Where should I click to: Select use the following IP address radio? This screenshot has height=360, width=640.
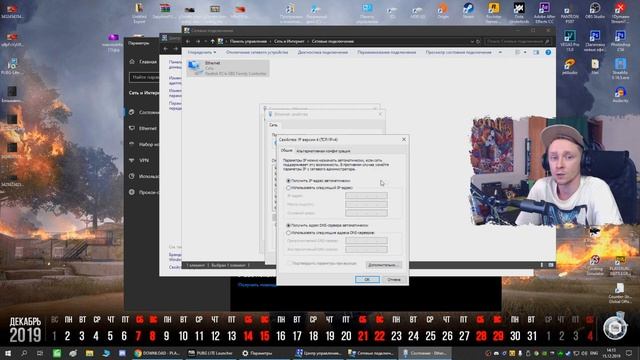(289, 188)
